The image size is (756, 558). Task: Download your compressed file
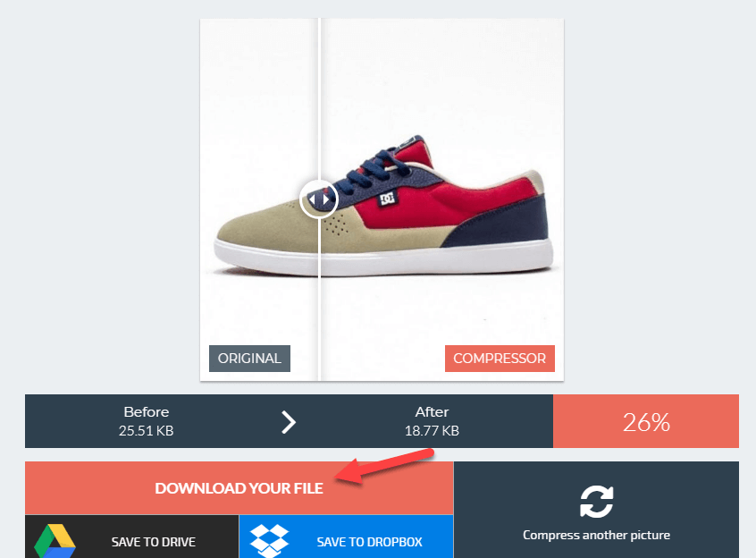pyautogui.click(x=239, y=488)
